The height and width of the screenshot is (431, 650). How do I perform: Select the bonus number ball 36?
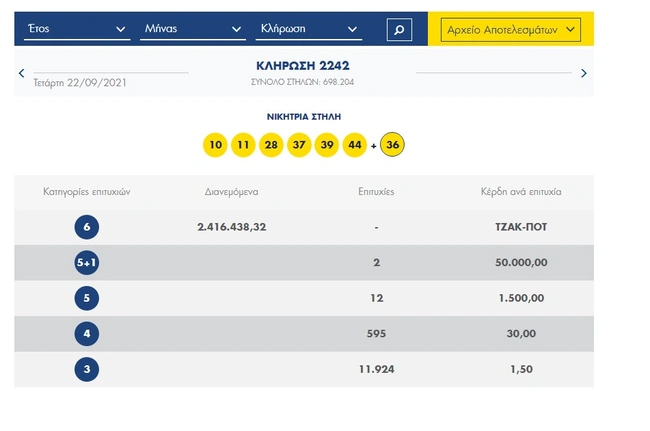[393, 145]
